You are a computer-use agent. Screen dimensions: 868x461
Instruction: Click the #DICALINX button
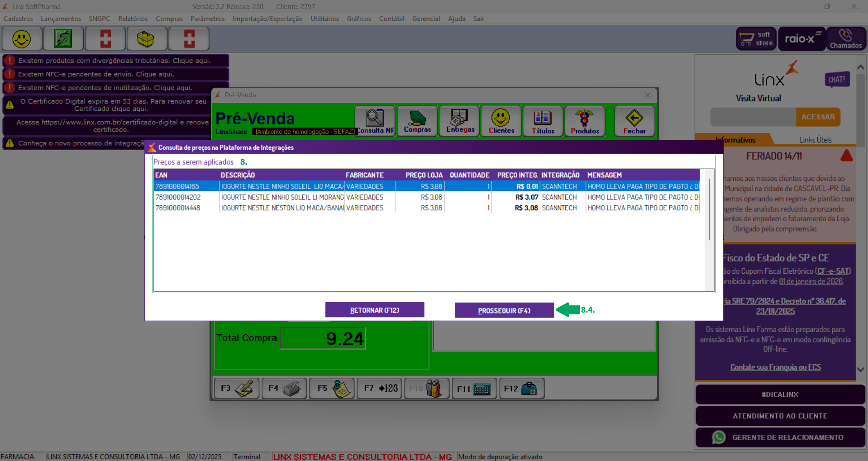[780, 394]
